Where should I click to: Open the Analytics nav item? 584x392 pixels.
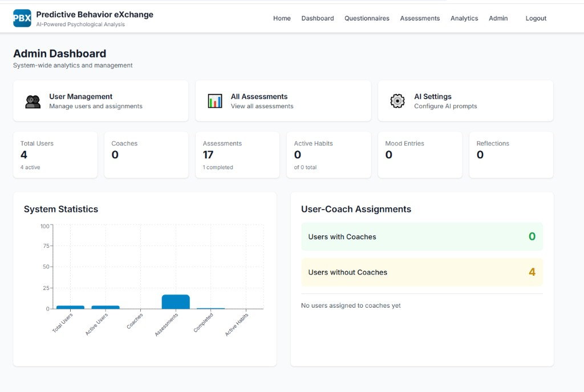click(x=464, y=18)
